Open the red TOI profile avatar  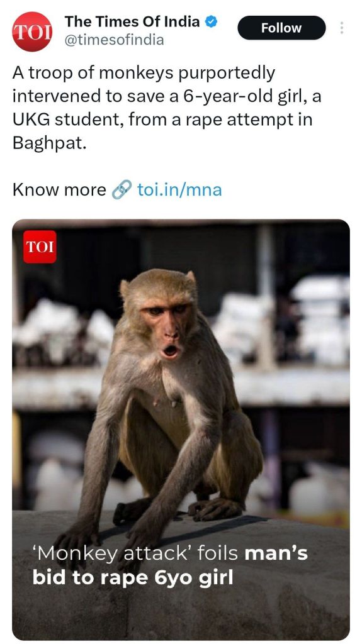click(x=32, y=31)
